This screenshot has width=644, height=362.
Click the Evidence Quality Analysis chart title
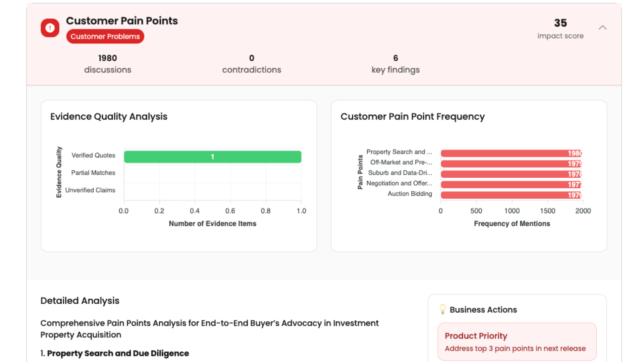point(109,117)
